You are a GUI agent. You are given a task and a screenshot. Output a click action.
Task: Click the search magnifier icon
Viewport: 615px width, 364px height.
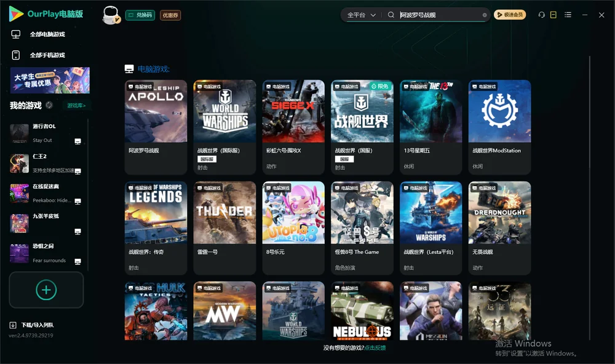(391, 15)
